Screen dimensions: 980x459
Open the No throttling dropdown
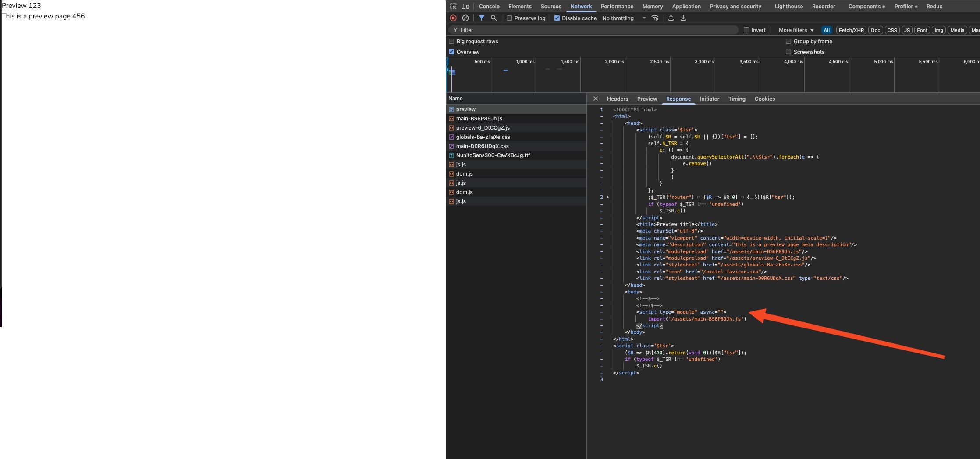(624, 18)
